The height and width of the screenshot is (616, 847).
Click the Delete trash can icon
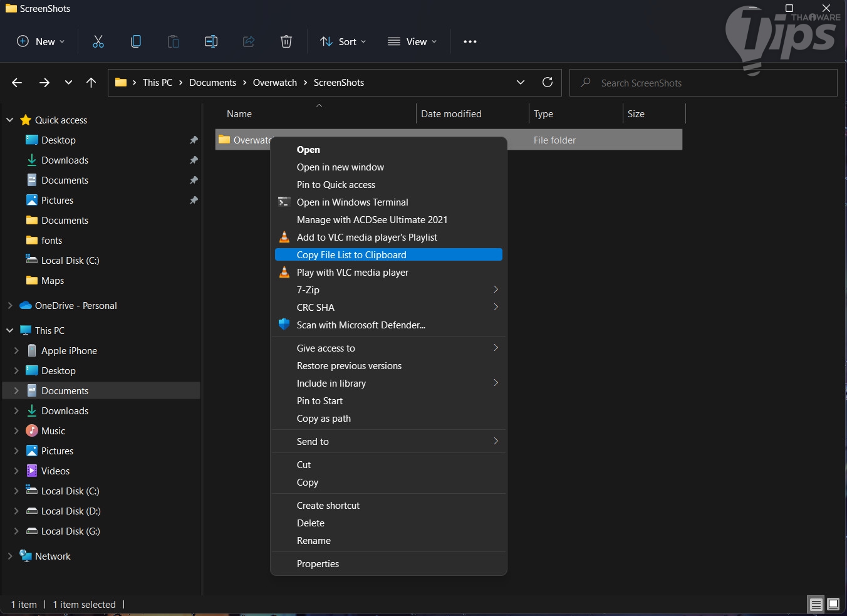[x=286, y=41]
